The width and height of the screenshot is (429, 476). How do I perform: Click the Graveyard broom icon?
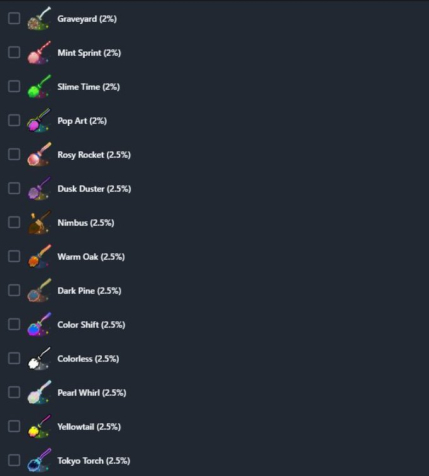click(x=39, y=19)
